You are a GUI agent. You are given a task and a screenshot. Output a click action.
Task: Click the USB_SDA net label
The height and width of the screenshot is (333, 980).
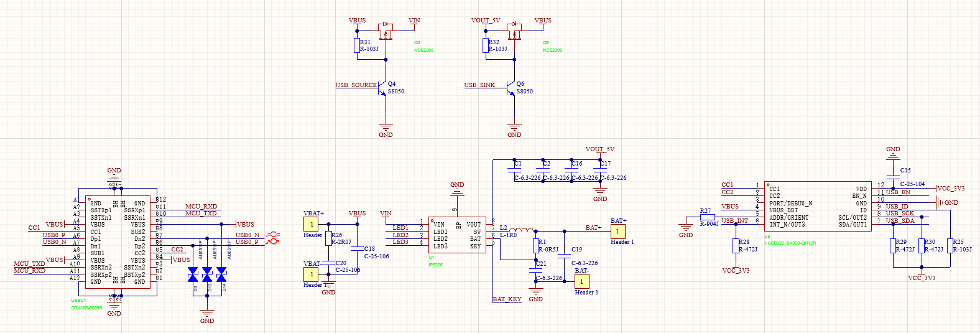click(900, 221)
